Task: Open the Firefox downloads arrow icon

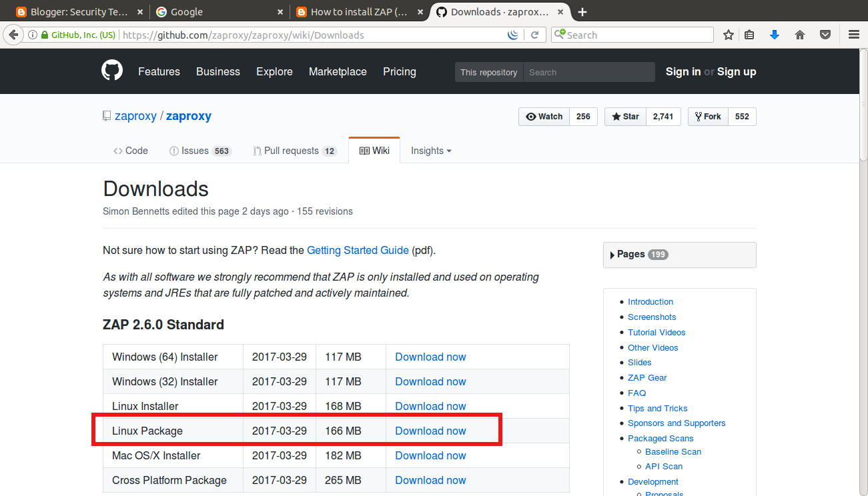Action: point(774,35)
